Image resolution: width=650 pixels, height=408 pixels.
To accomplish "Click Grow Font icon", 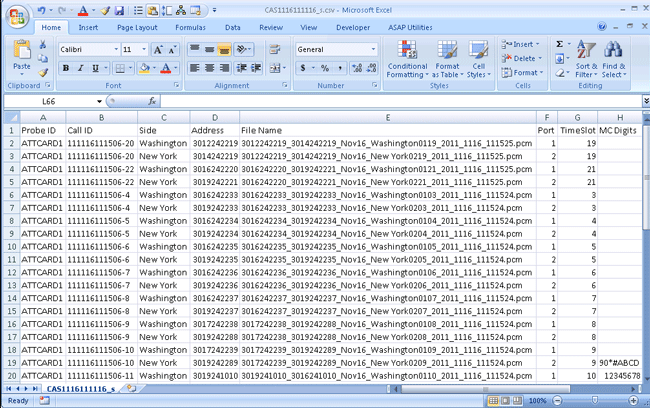I will 158,49.
